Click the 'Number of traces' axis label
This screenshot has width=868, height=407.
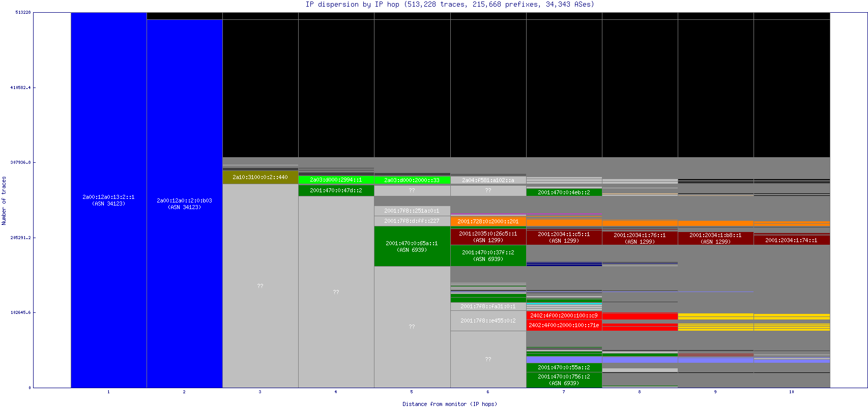click(4, 200)
